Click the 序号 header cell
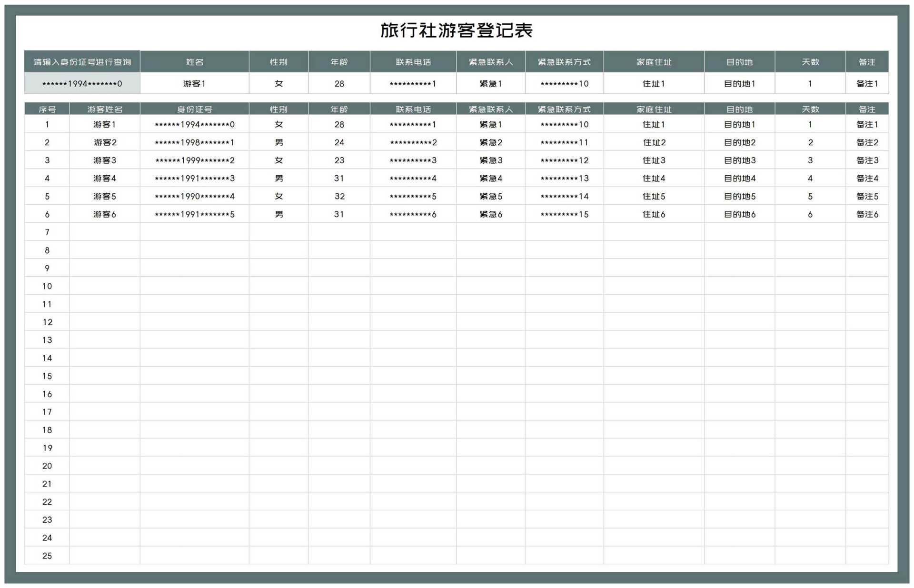Viewport: 914px width, 588px height. pos(46,109)
